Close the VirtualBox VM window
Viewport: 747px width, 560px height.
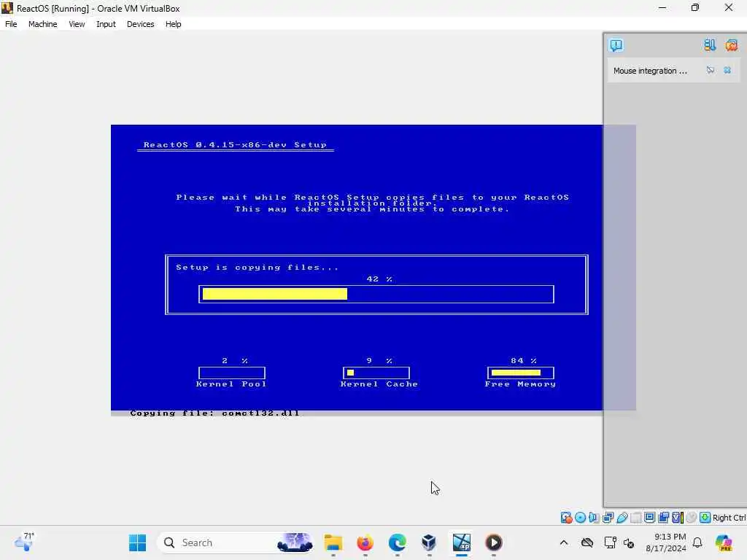[x=729, y=8]
